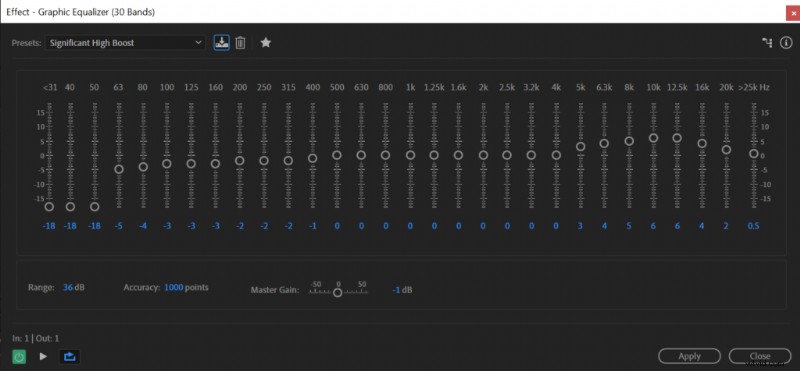Viewport: 800px width, 371px height.
Task: Click the 3 gain value under 5k
Action: point(580,226)
